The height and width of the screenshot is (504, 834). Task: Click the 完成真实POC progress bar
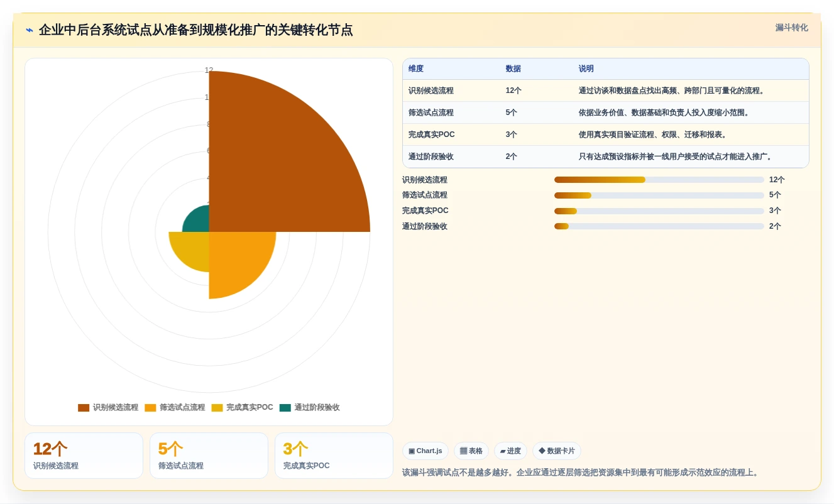click(x=659, y=211)
